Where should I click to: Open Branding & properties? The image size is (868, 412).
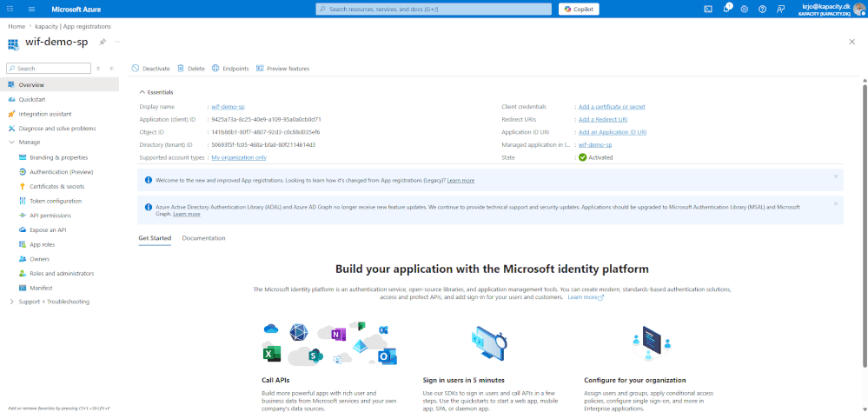59,157
